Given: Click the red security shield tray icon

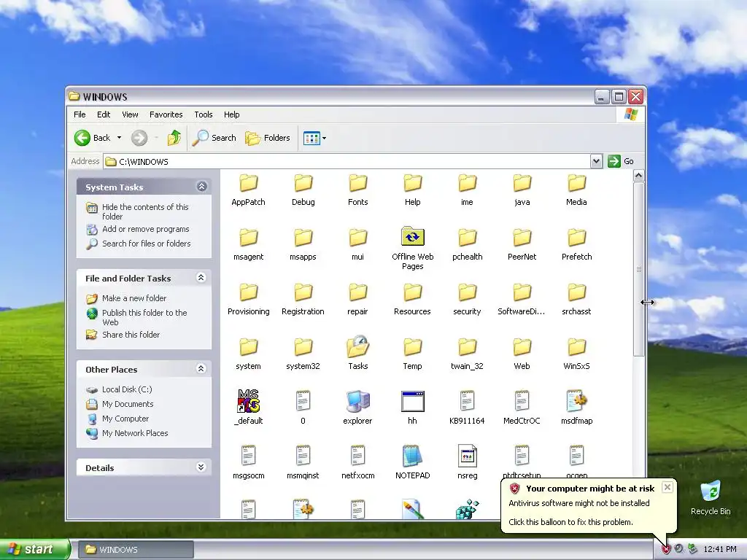Looking at the screenshot, I should click(x=665, y=549).
